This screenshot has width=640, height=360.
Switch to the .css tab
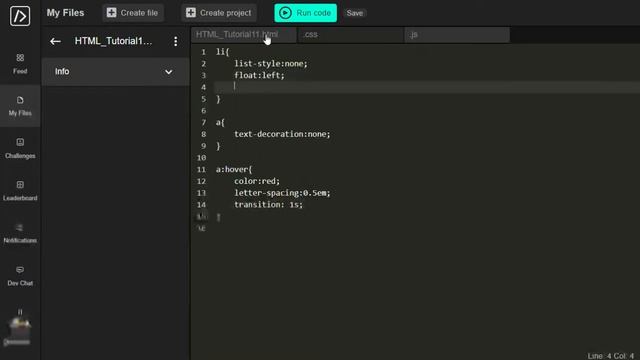351,35
